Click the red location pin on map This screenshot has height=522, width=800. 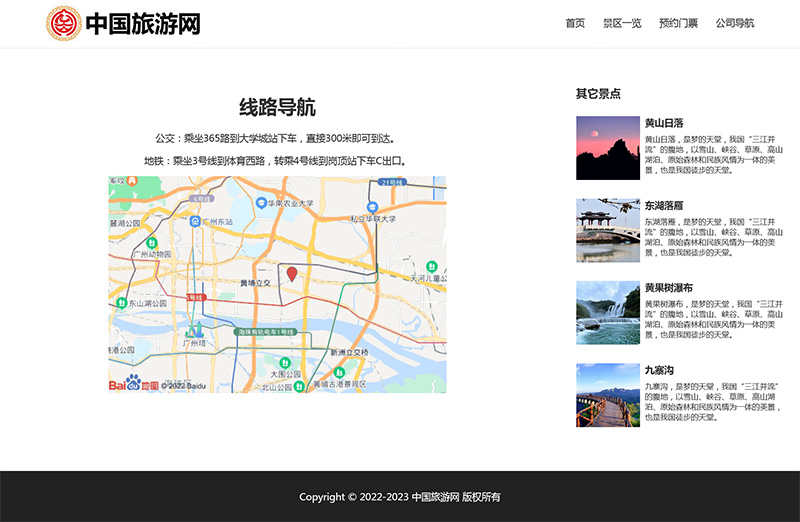tap(292, 273)
